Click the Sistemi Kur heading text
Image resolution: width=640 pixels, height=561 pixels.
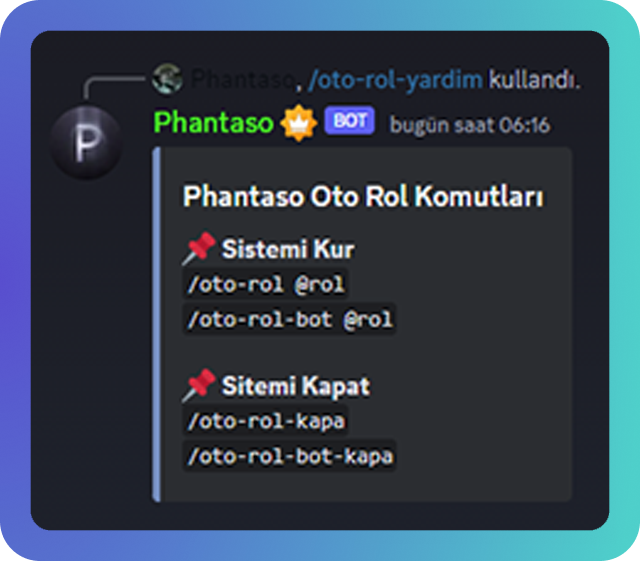tap(288, 249)
